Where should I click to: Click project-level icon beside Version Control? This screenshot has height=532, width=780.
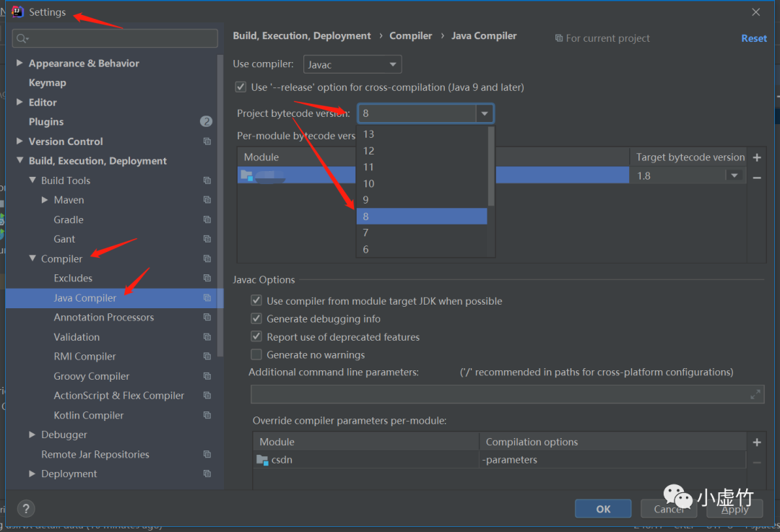207,141
